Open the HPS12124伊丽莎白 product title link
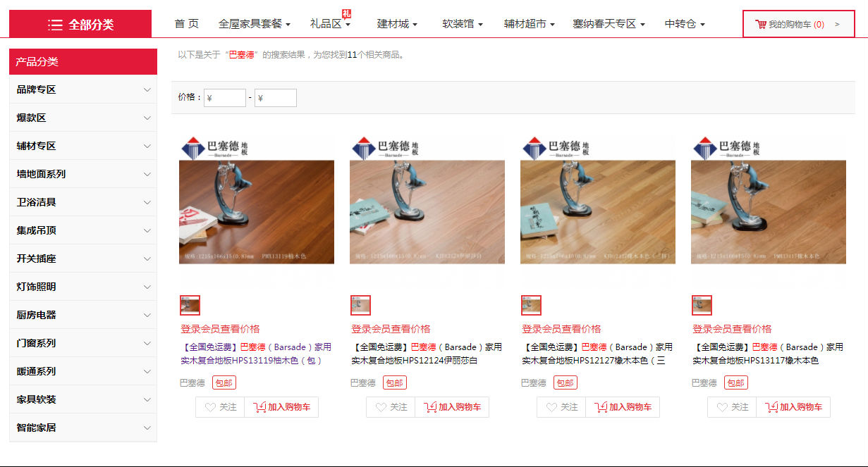The height and width of the screenshot is (467, 868). click(427, 354)
